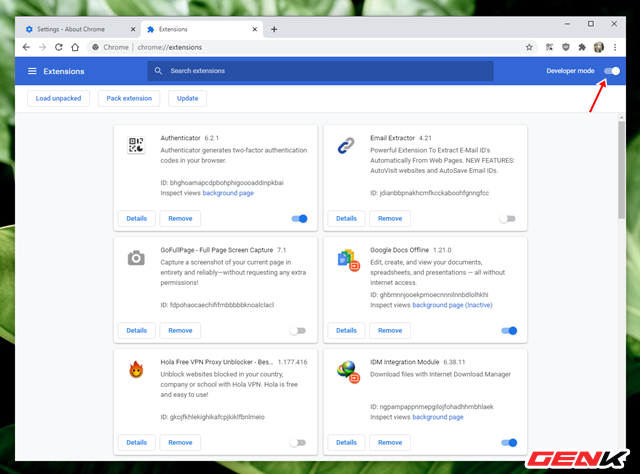The width and height of the screenshot is (640, 474).
Task: Disable the Google Docs Offline toggle
Action: tap(509, 331)
